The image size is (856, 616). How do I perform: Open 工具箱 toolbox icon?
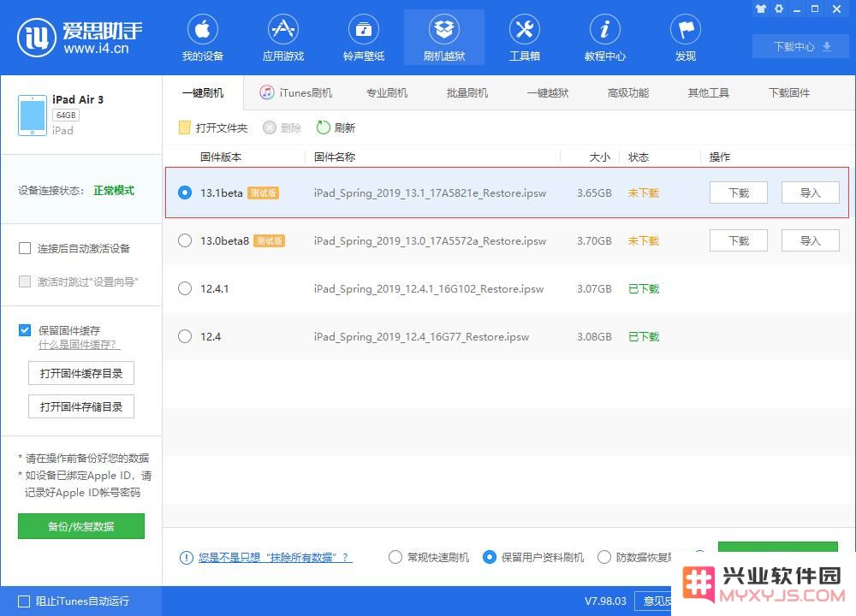(x=524, y=29)
